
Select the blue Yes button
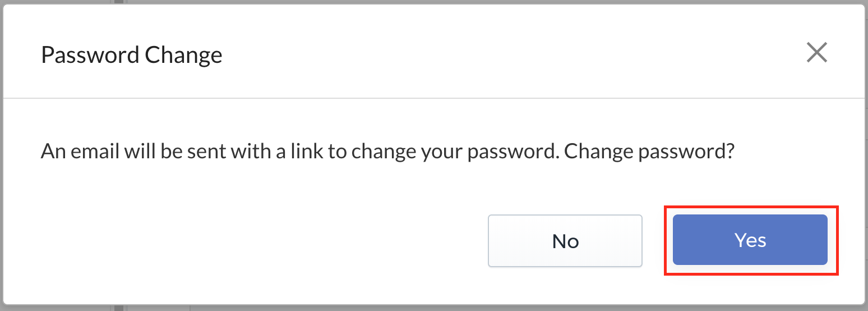pos(750,240)
